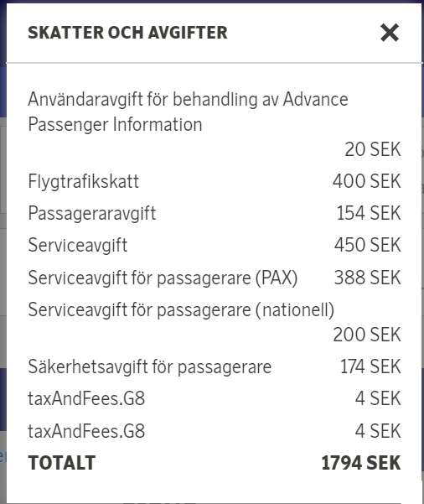Click the 200 SEK amount
Screen dimensions: 424x504
click(x=367, y=335)
